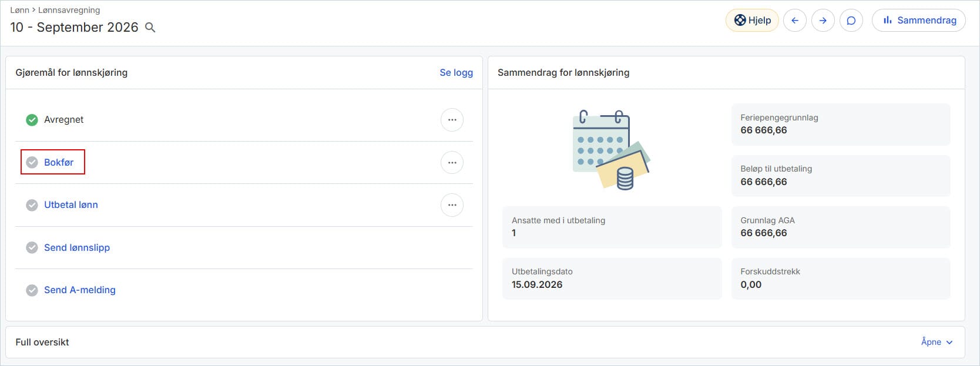Click the search magnifier next to September 2026
The width and height of the screenshot is (980, 366).
(150, 28)
